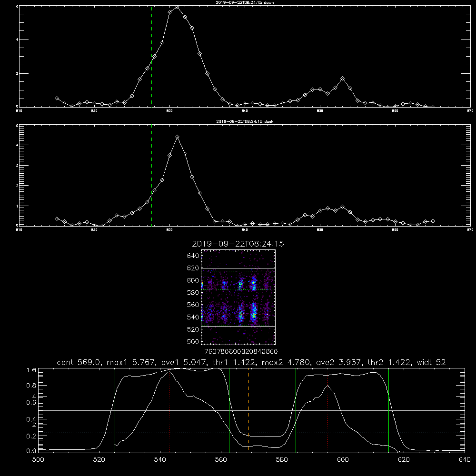Image resolution: width=476 pixels, height=476 pixels.
Task: Click the green vertical line near 585 in bottom plot
Action: tap(296, 410)
